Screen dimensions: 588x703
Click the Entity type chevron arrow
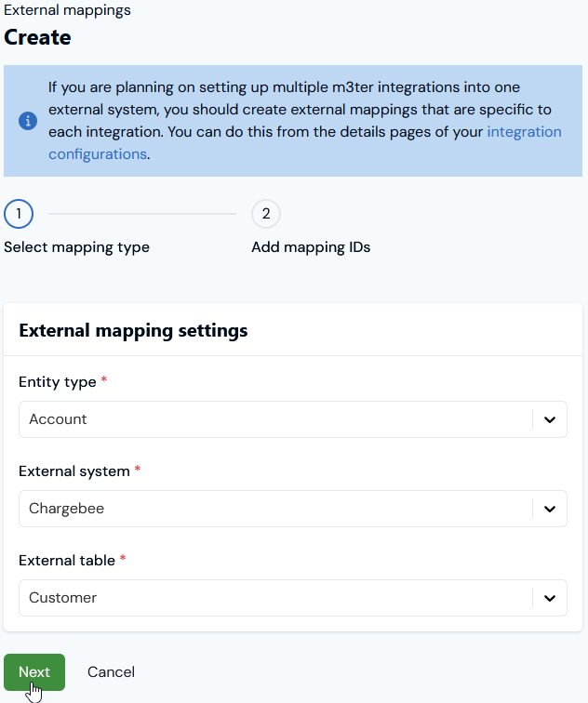pos(550,419)
